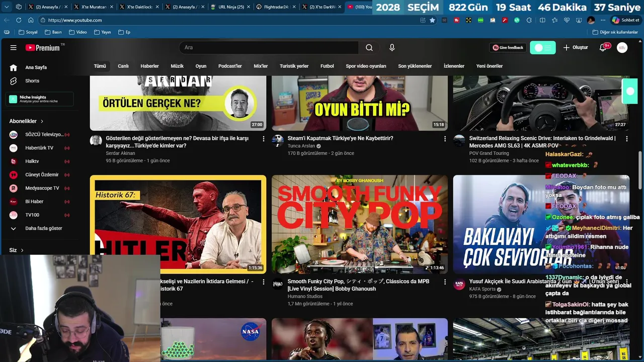
Task: Open options menu for Switzerland Scenic Drive video
Action: click(626, 138)
